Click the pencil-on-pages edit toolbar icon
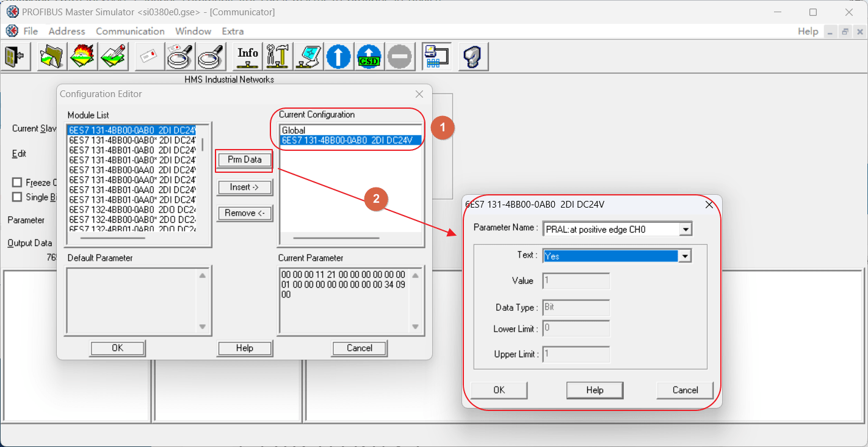 pyautogui.click(x=112, y=57)
